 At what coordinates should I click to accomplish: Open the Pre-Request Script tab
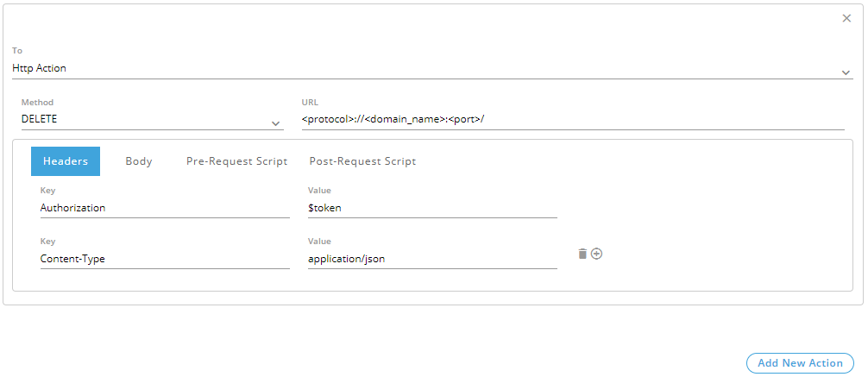[237, 161]
